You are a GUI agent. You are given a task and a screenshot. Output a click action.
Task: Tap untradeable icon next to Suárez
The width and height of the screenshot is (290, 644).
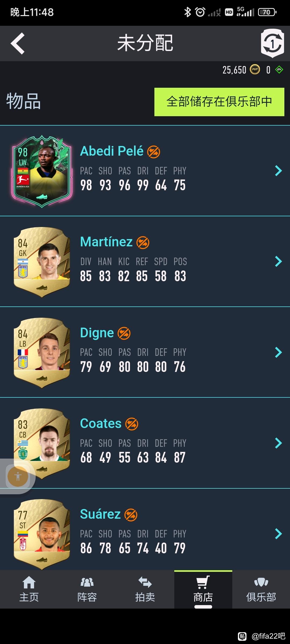(131, 515)
